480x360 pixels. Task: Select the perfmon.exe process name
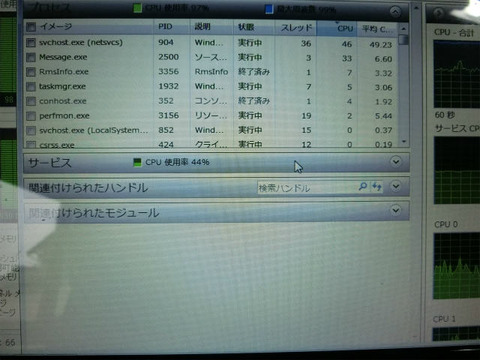point(64,116)
